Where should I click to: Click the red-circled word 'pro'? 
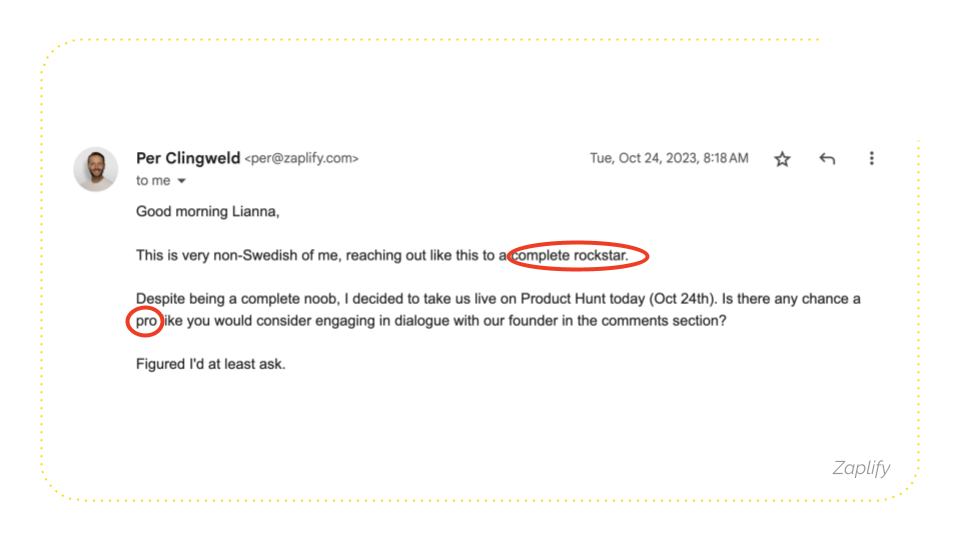(146, 321)
